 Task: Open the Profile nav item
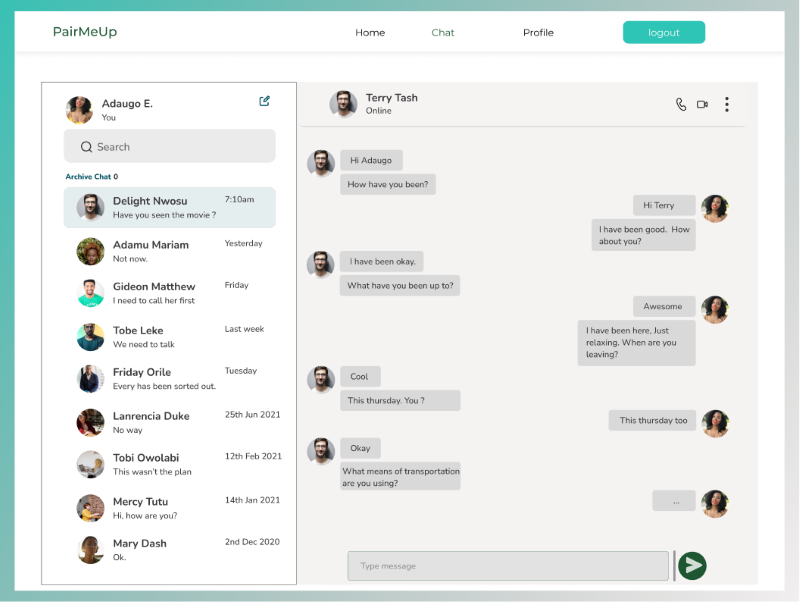pyautogui.click(x=538, y=33)
